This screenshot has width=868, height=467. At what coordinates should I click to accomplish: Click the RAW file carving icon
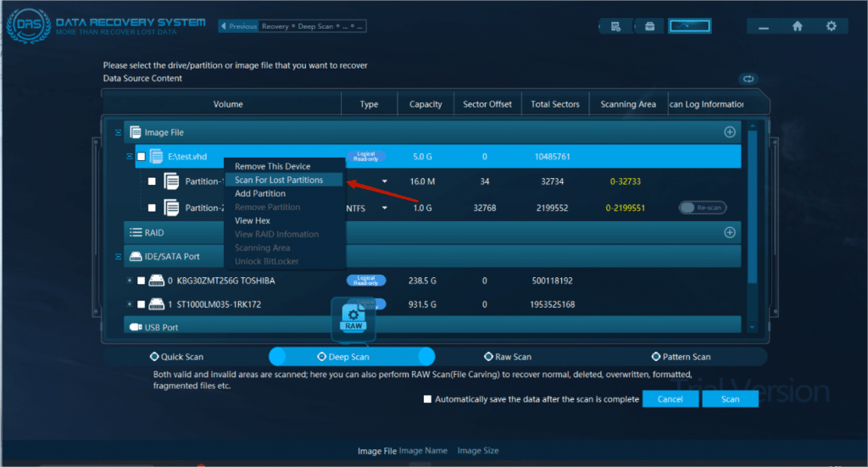353,319
